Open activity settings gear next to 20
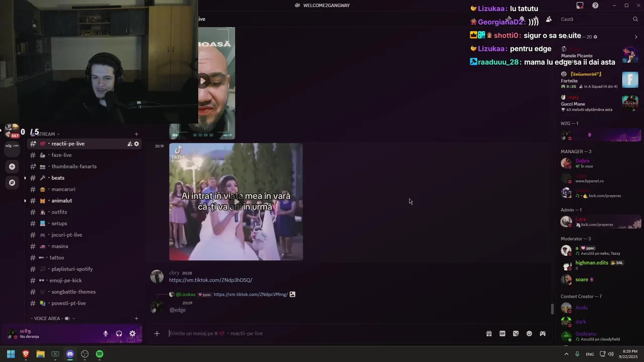The width and height of the screenshot is (644, 362). point(595,37)
